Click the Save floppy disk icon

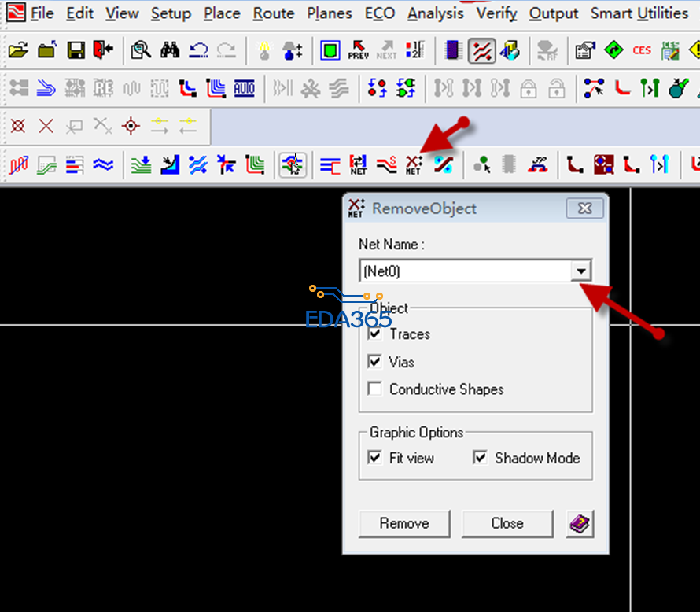click(x=76, y=50)
